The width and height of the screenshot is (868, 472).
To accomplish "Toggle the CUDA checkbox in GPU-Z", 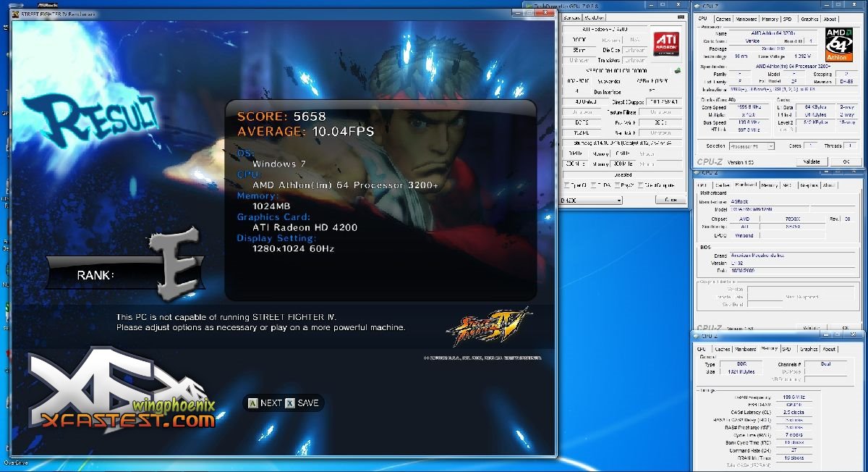I will [592, 186].
